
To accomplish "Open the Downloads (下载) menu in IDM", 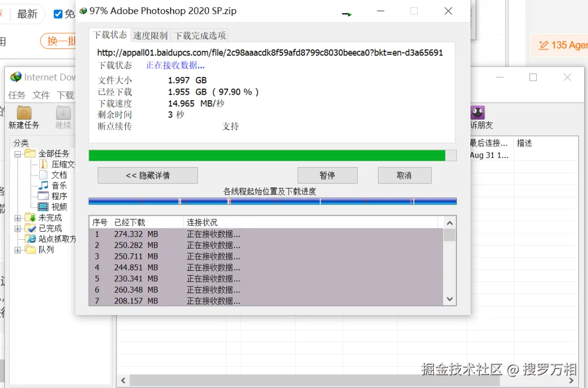I will (65, 95).
